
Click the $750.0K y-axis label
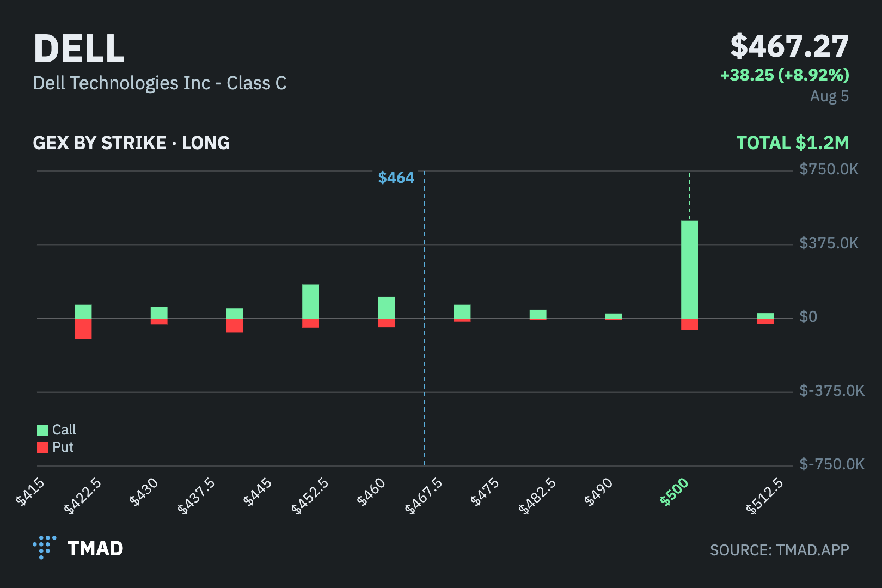click(x=829, y=169)
